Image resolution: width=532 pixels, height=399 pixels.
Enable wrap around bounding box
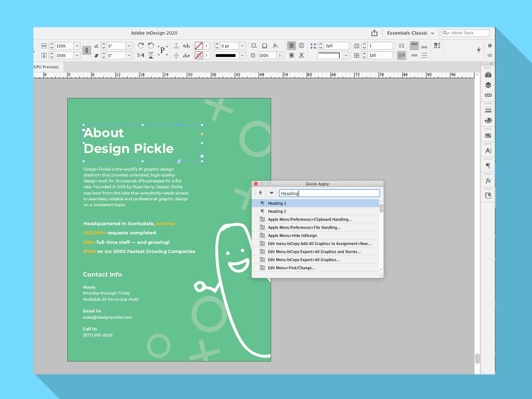tap(301, 46)
